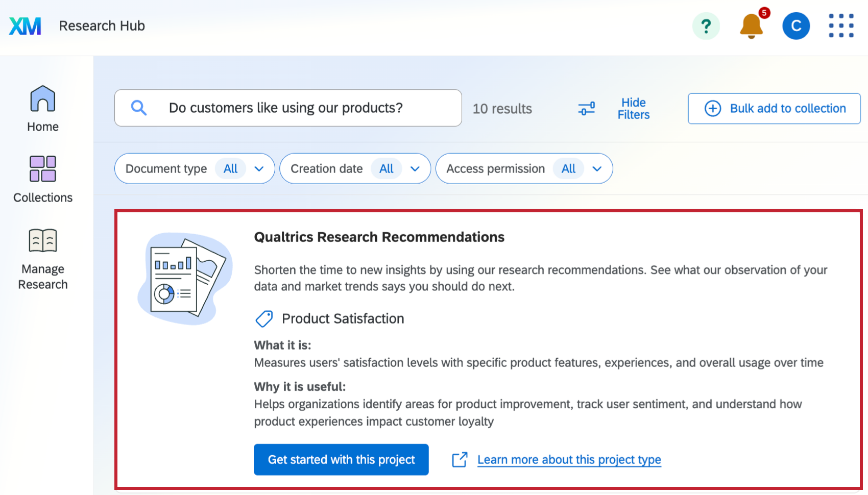This screenshot has width=868, height=495.
Task: Select Home in the sidebar
Action: point(42,107)
